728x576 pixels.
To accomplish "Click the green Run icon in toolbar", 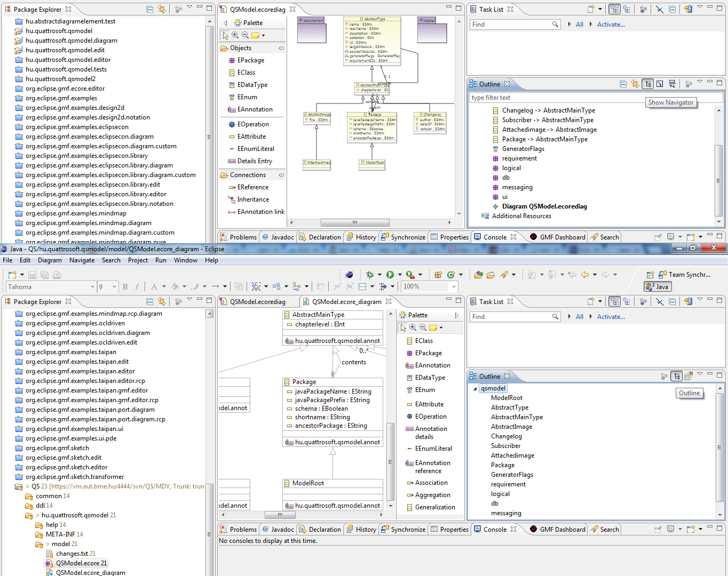I will [390, 275].
